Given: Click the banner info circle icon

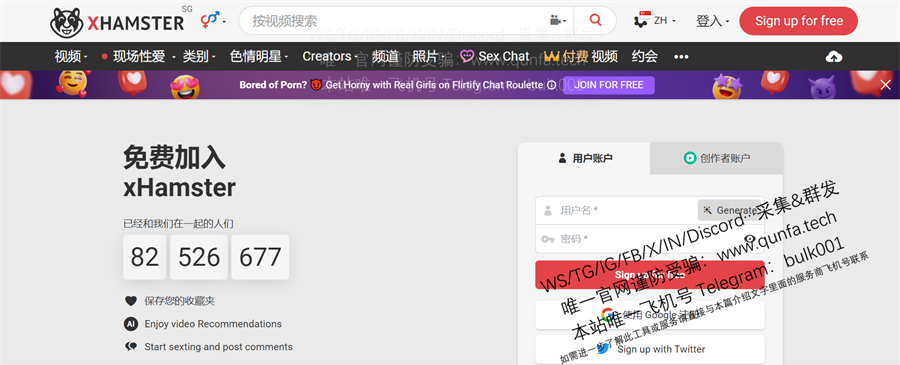Looking at the screenshot, I should click(x=552, y=85).
